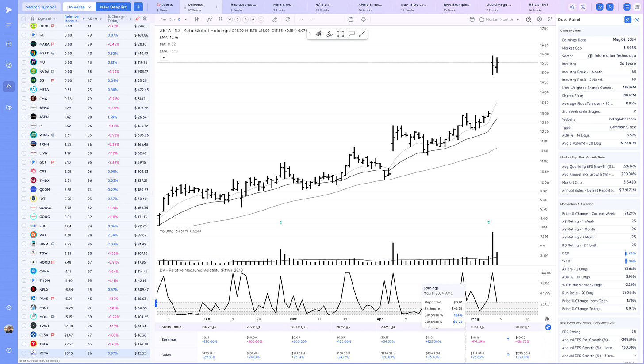The width and height of the screenshot is (644, 364).
Task: Switch to the Miners WL tab
Action: click(282, 7)
